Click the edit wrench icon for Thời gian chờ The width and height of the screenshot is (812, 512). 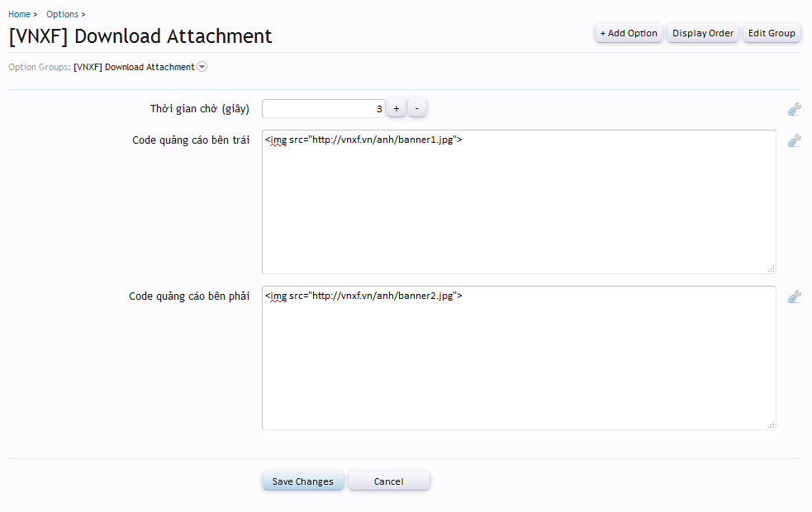pyautogui.click(x=794, y=109)
